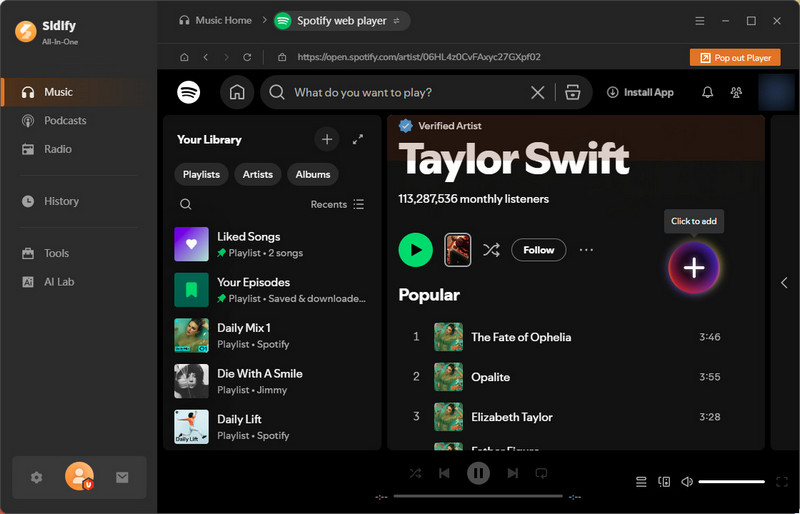The width and height of the screenshot is (800, 514).
Task: Open connect to a device icon
Action: [664, 482]
